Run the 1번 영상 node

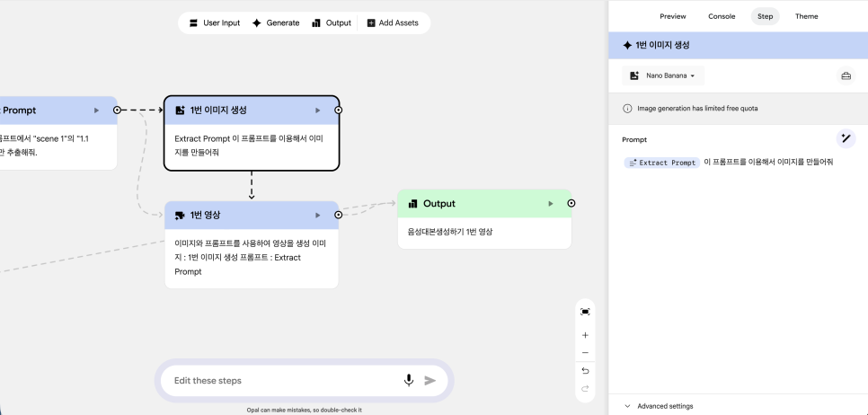coord(318,216)
